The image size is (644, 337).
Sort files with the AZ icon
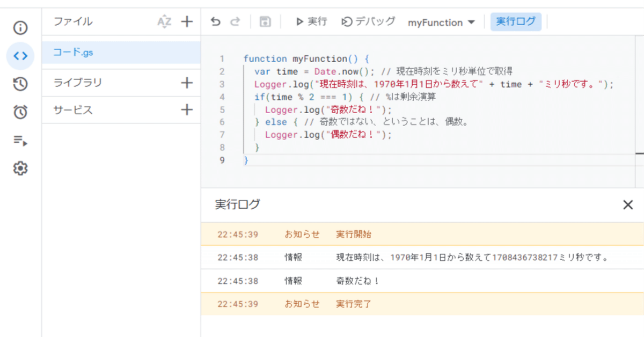pyautogui.click(x=164, y=22)
